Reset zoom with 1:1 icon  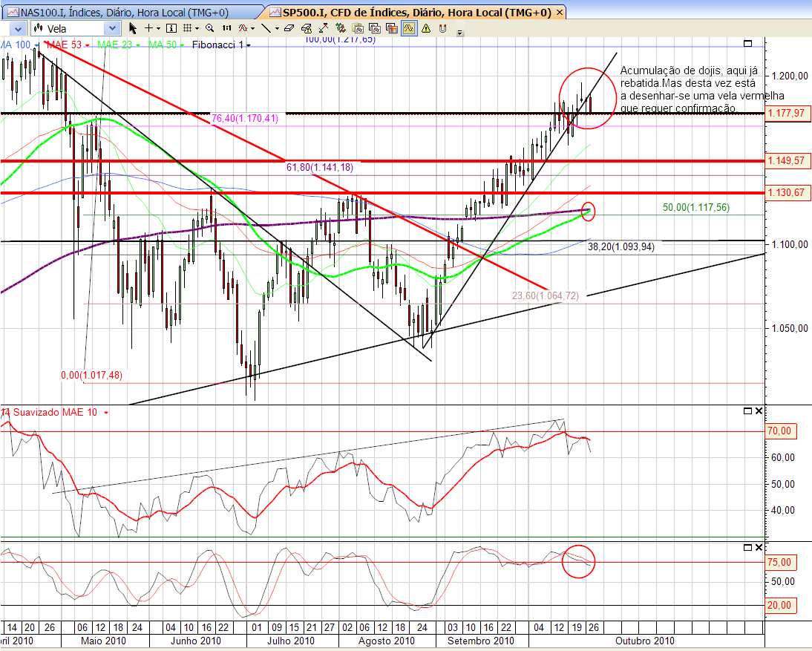(226, 28)
